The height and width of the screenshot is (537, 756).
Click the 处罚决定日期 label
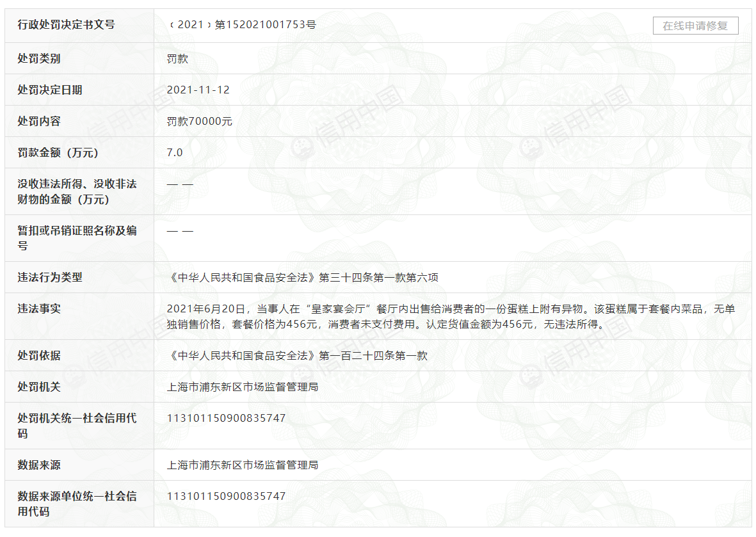[x=50, y=90]
